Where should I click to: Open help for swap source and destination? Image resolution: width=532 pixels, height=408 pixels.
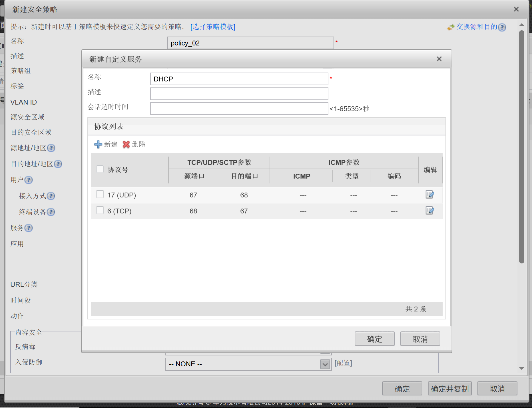pos(502,27)
